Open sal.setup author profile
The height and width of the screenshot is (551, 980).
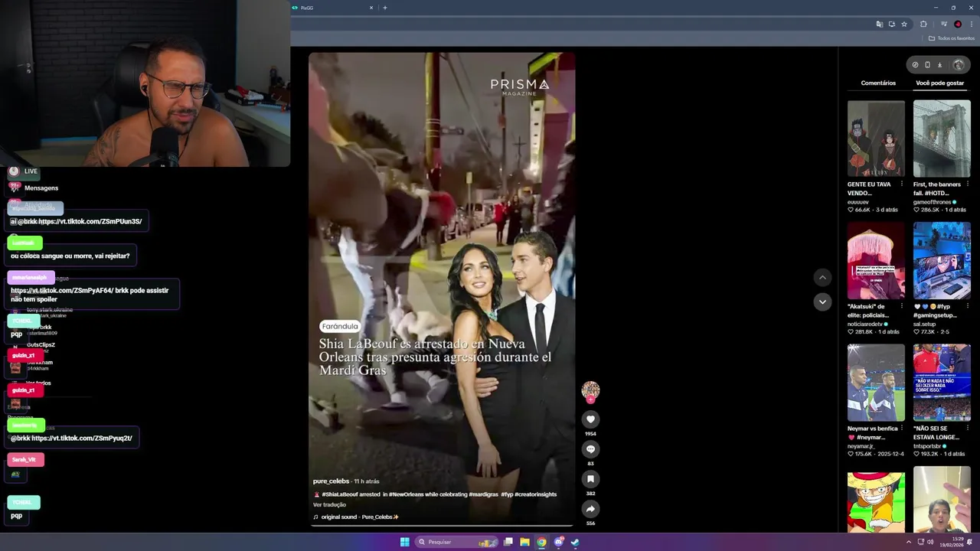(924, 324)
